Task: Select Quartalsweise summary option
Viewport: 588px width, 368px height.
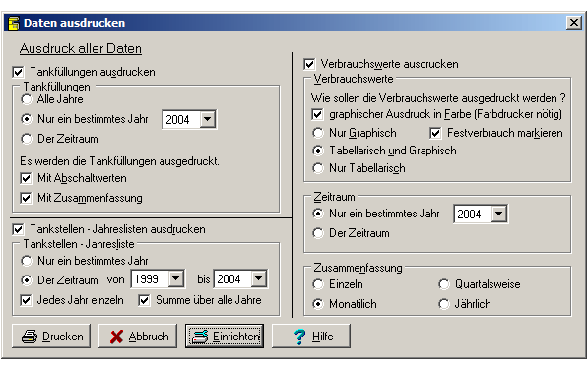Action: click(444, 284)
